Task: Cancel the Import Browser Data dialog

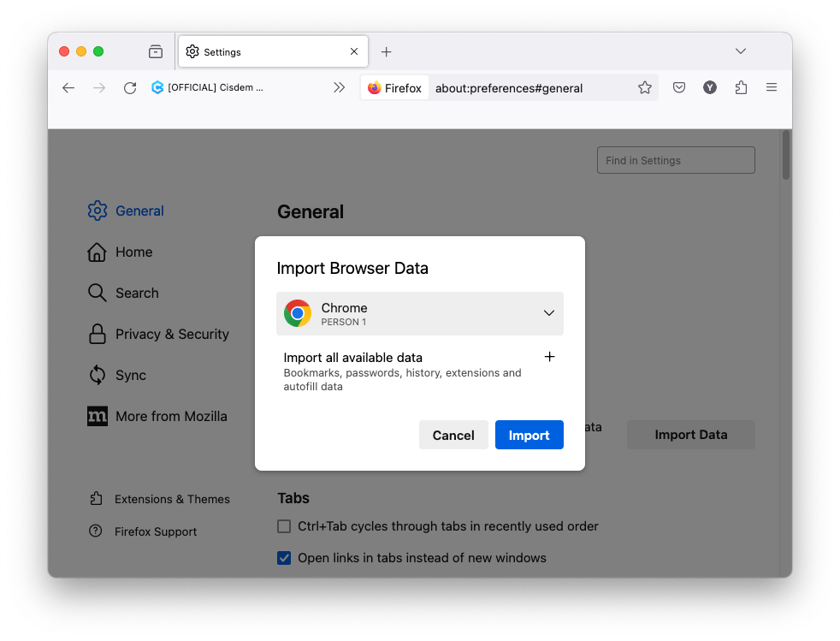Action: (453, 435)
